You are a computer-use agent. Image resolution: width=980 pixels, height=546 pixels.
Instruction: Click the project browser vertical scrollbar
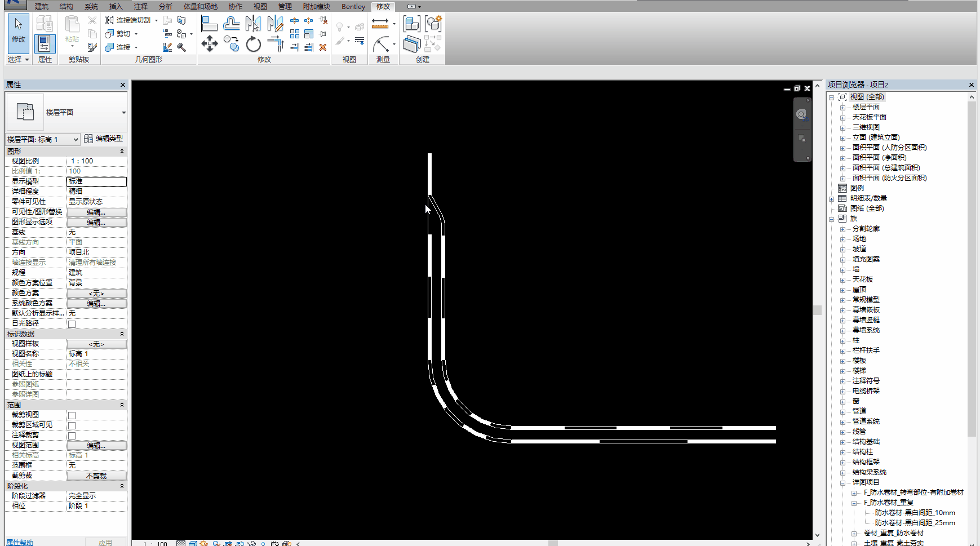[972, 268]
